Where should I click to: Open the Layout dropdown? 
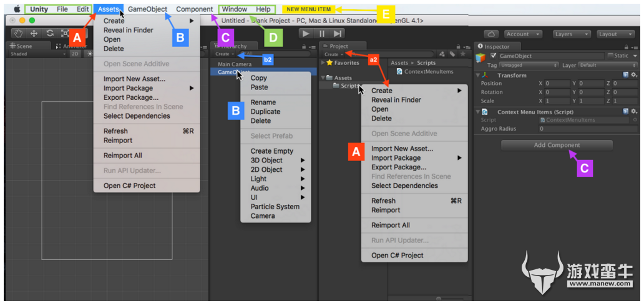[616, 34]
